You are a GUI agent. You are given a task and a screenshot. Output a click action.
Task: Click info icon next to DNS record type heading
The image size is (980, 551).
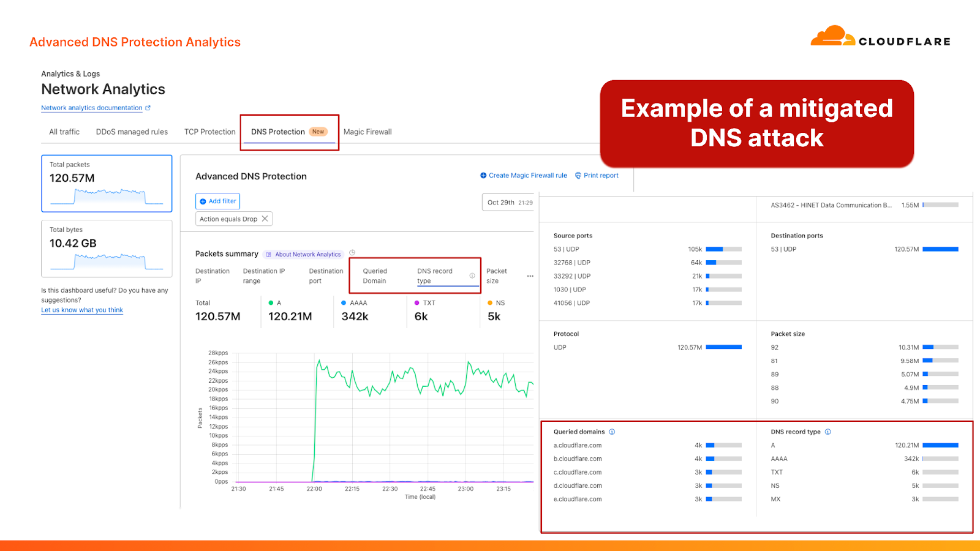point(828,432)
